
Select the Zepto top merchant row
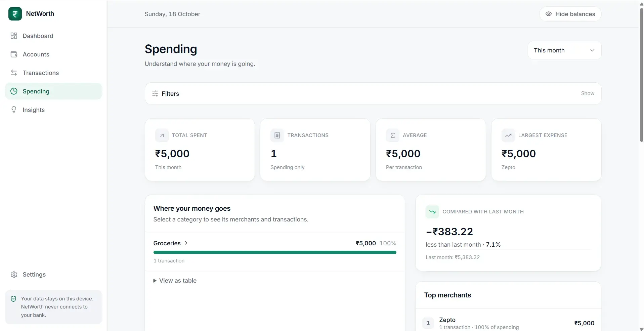pos(508,323)
